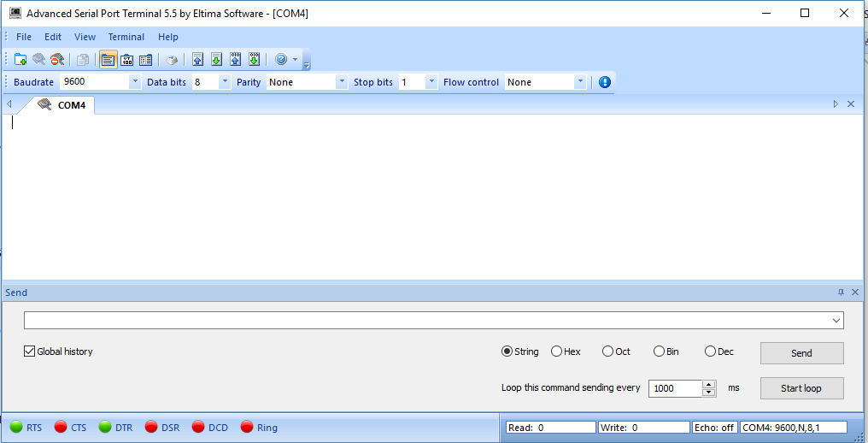868x443 pixels.
Task: Click the send file blue up-arrow icon
Action: 197,60
